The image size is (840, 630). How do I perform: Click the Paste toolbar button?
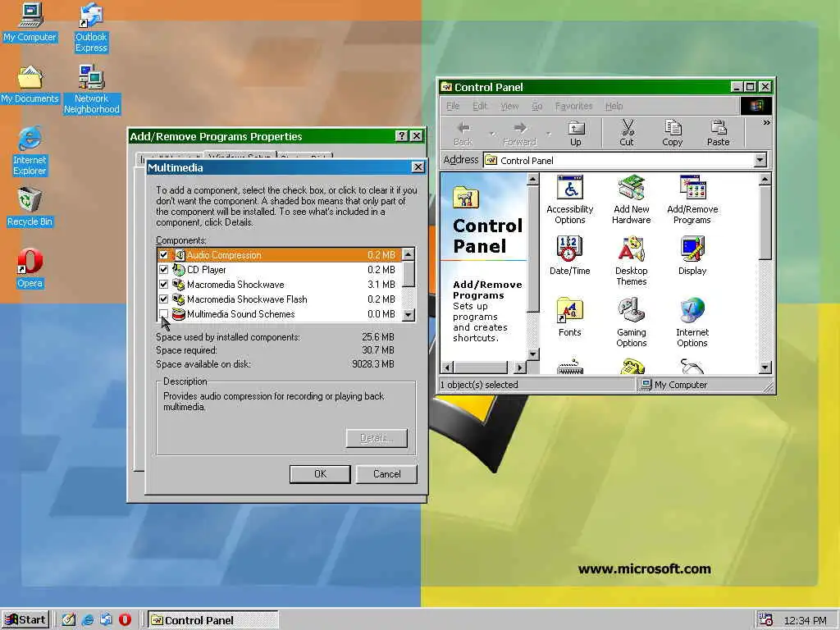(718, 133)
